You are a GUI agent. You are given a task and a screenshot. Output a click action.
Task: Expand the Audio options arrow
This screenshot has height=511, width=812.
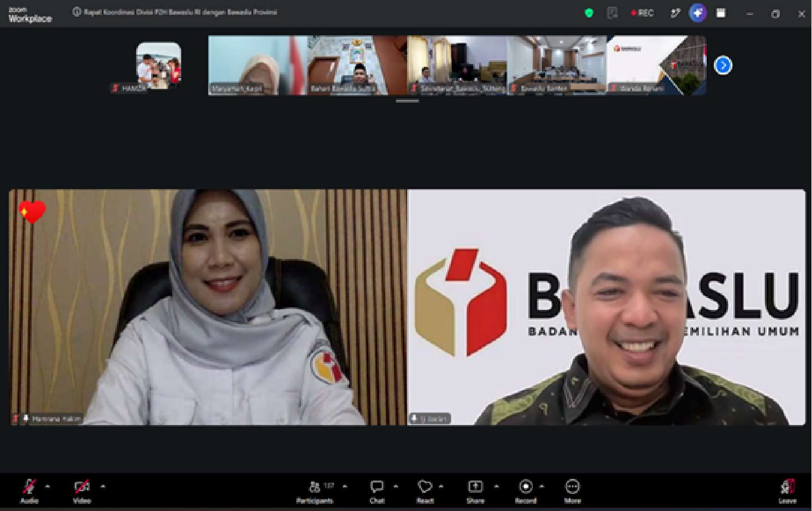pyautogui.click(x=48, y=486)
